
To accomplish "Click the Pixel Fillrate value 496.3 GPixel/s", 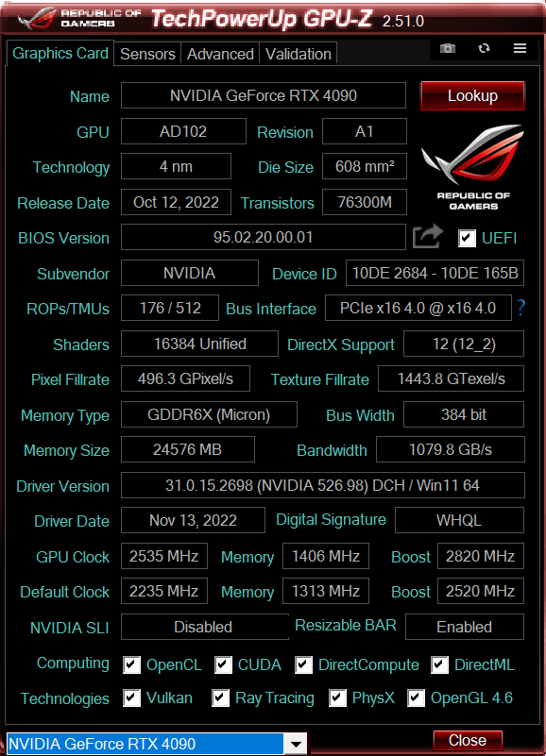I will (185, 378).
